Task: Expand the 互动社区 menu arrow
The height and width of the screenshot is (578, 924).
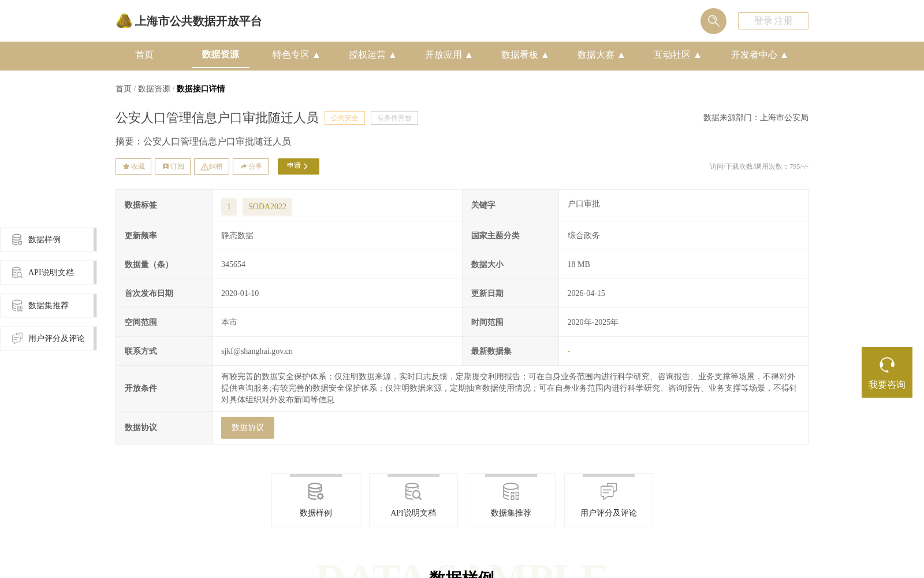Action: [x=698, y=55]
